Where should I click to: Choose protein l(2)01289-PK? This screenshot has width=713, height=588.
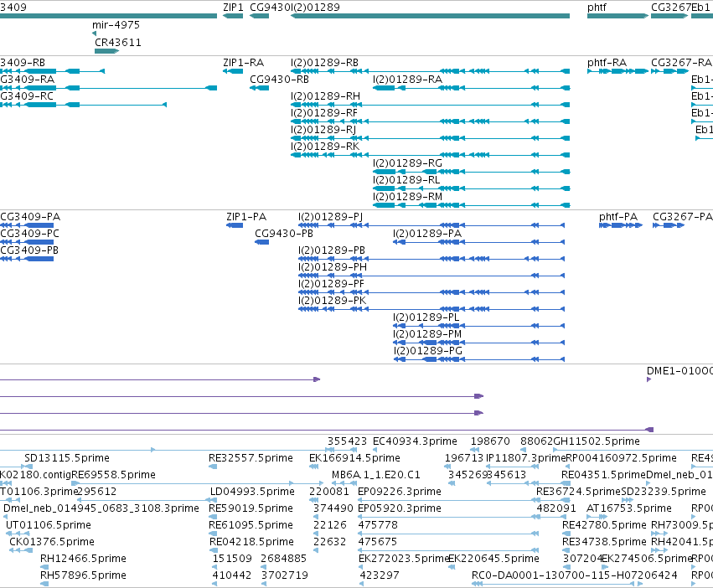[333, 301]
